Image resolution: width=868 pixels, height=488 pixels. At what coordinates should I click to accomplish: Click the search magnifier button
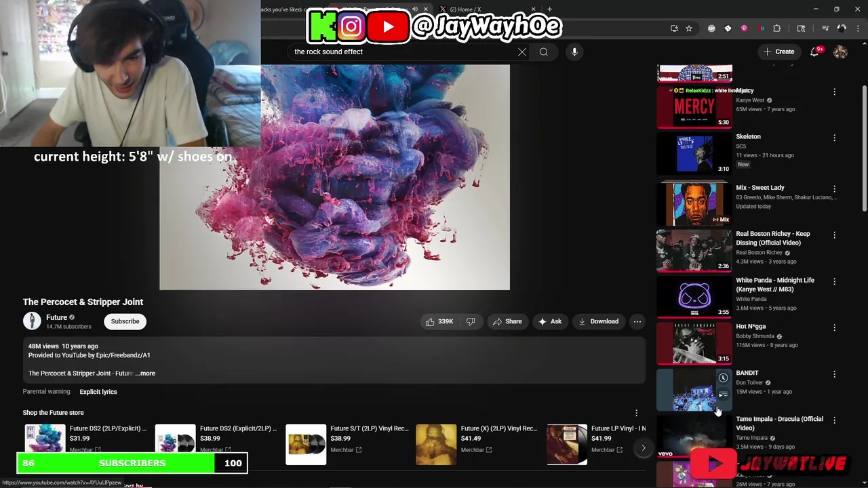click(544, 52)
